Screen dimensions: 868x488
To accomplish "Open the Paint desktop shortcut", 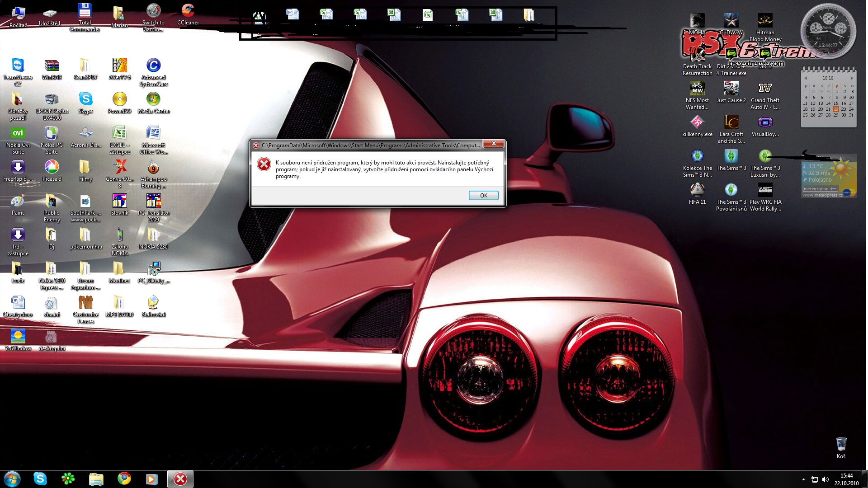I will coord(18,202).
